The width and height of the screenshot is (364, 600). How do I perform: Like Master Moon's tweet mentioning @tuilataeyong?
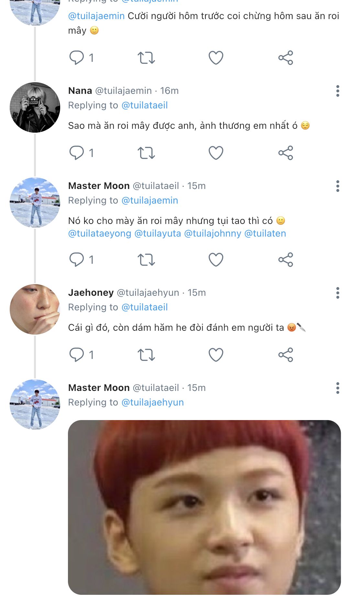point(216,260)
